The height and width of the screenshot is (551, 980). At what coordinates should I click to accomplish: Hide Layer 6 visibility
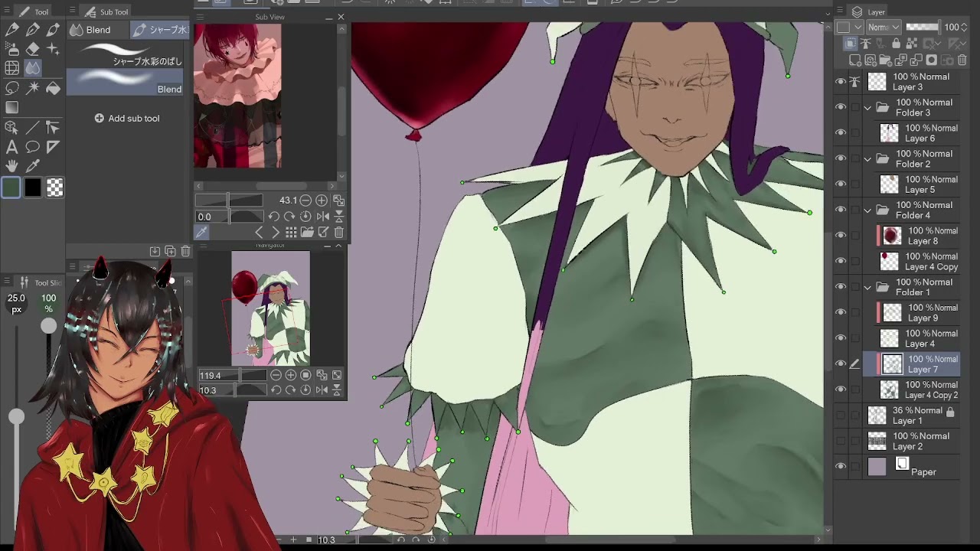click(x=841, y=133)
